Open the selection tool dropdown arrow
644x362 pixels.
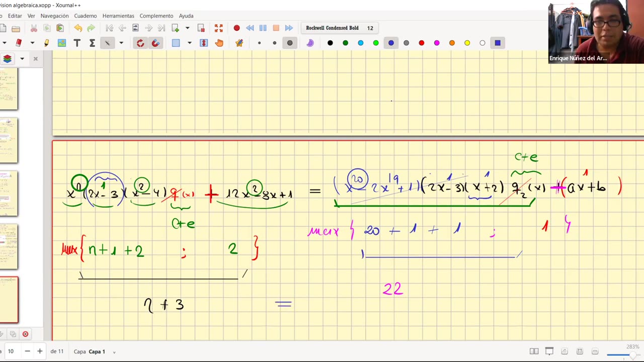(x=190, y=43)
